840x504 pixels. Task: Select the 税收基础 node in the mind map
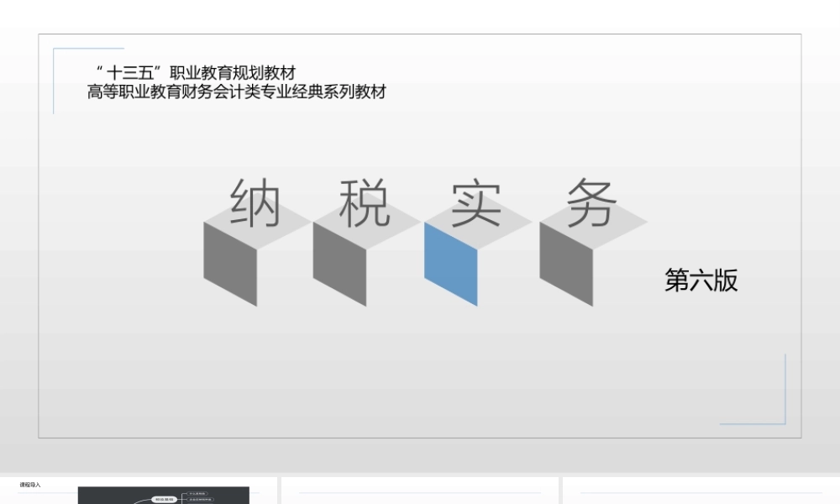click(x=165, y=498)
